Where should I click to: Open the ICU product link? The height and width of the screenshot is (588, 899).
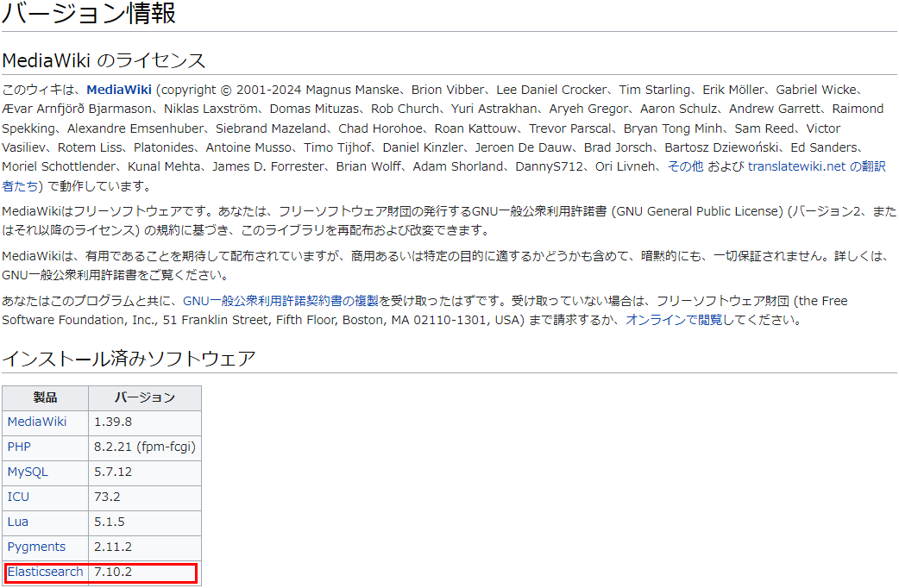pyautogui.click(x=18, y=497)
